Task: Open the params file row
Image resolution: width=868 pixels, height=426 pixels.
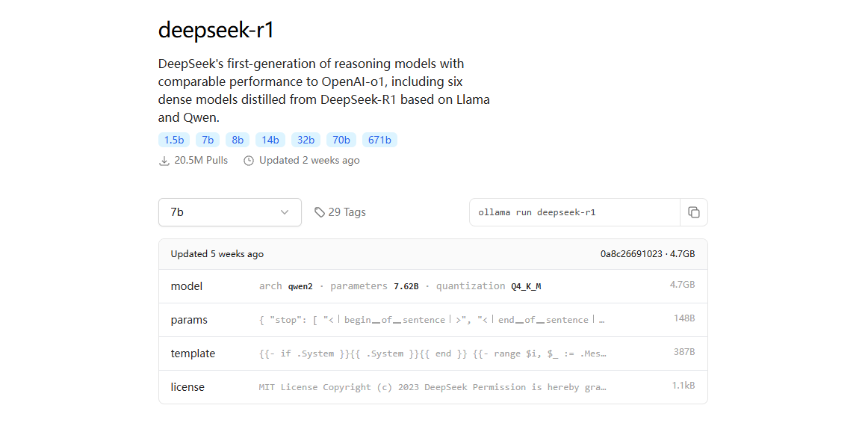Action: pyautogui.click(x=433, y=320)
